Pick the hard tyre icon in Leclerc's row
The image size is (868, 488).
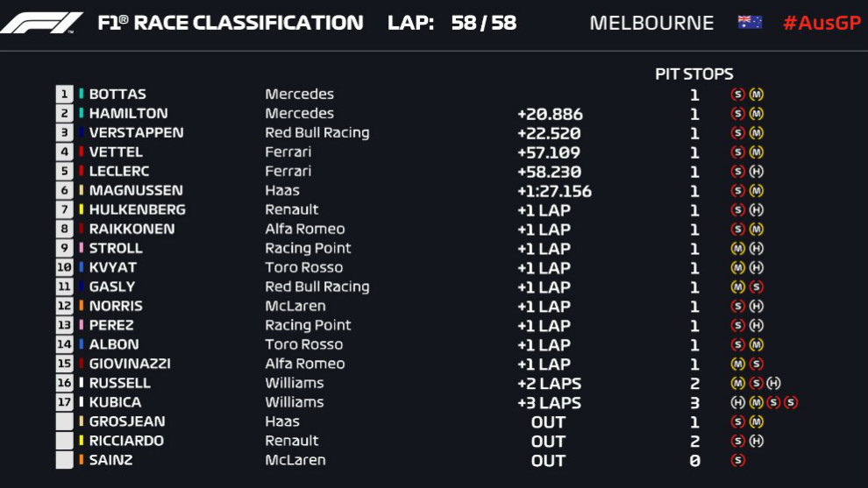pos(756,172)
